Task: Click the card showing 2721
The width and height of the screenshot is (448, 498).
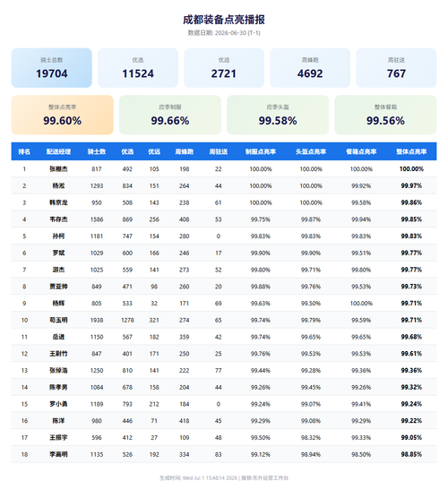Action: (224, 68)
